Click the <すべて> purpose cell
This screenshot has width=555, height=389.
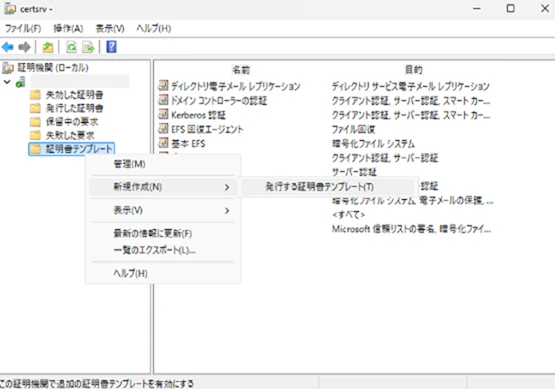pyautogui.click(x=348, y=214)
